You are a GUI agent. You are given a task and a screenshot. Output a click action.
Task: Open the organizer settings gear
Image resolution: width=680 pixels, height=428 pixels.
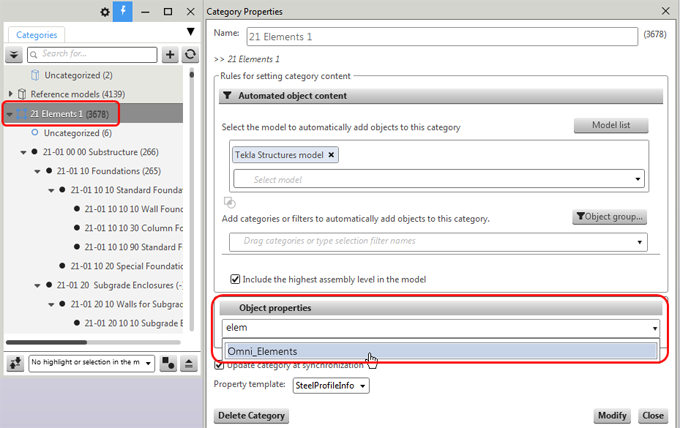point(106,12)
